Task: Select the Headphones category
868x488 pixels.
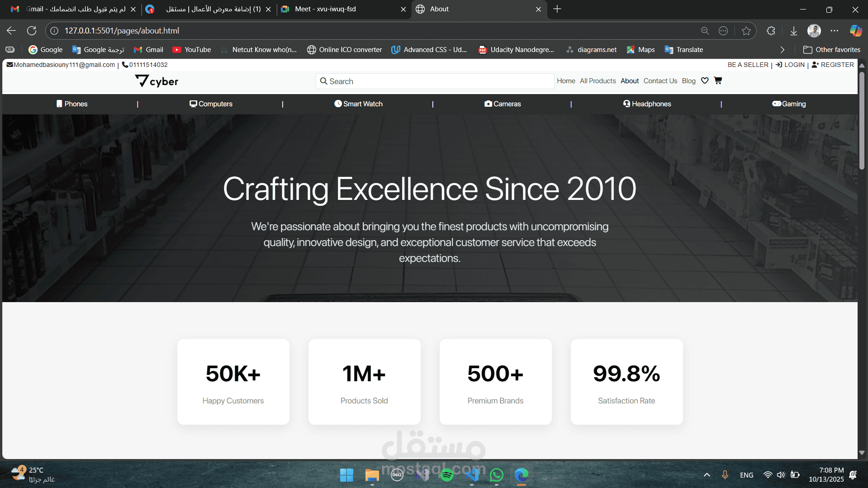Action: click(647, 104)
